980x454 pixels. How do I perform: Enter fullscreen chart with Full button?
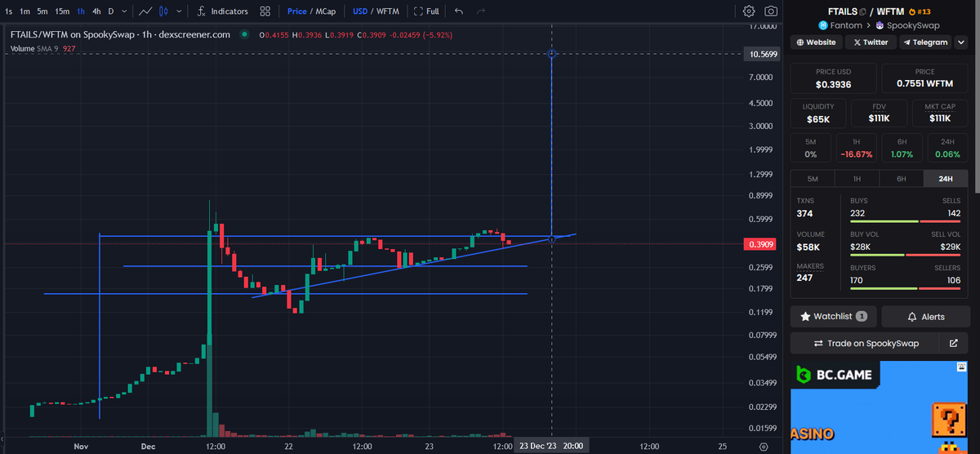426,11
